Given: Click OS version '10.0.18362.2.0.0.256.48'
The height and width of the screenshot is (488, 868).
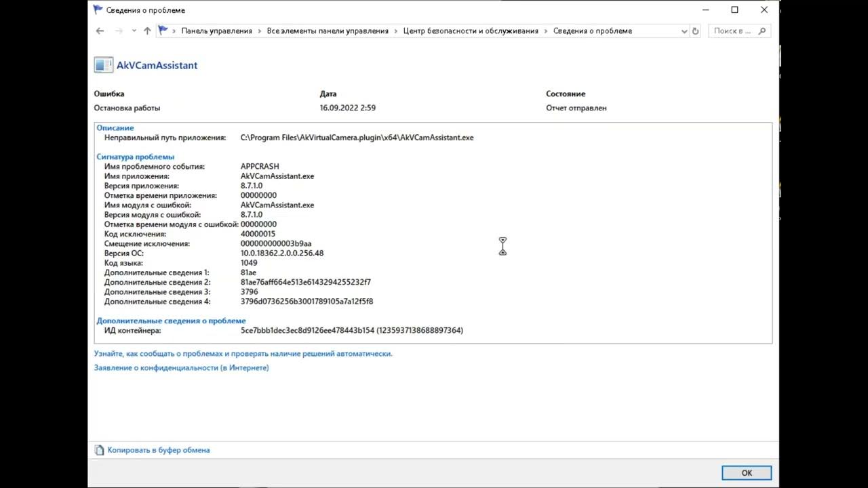Looking at the screenshot, I should [282, 253].
